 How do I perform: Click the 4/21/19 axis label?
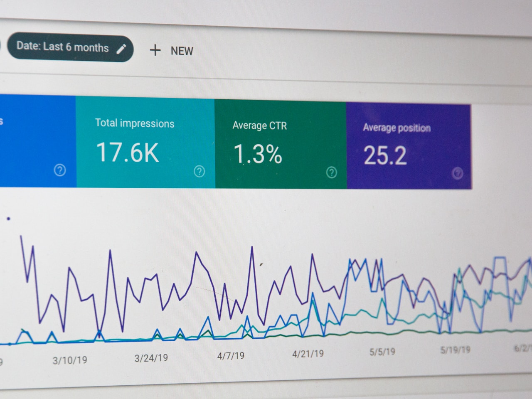[308, 354]
